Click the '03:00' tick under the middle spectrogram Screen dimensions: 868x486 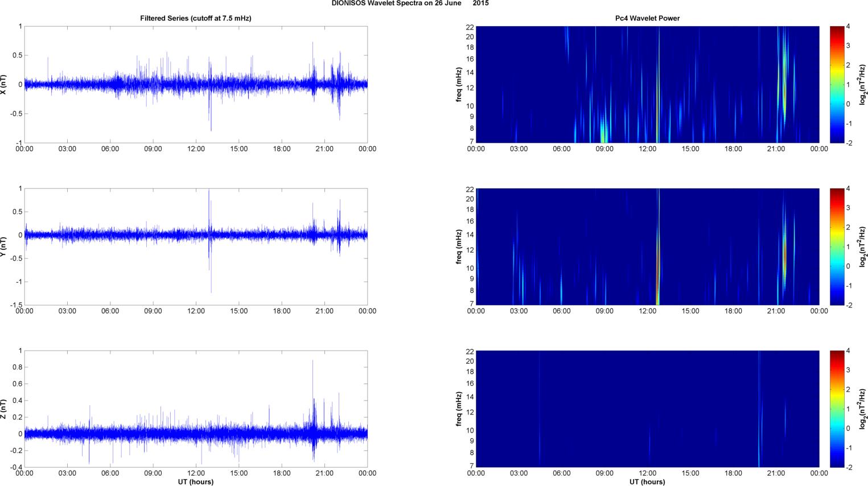click(x=519, y=311)
